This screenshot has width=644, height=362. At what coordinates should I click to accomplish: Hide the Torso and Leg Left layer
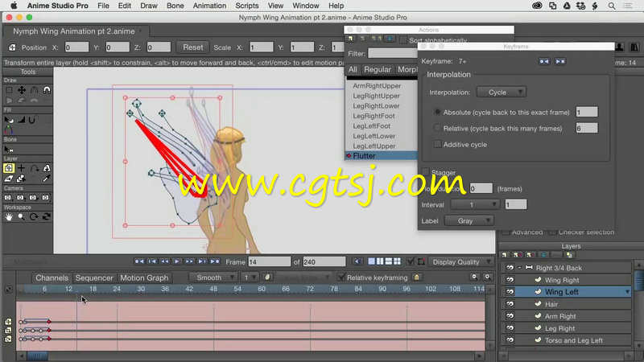510,340
